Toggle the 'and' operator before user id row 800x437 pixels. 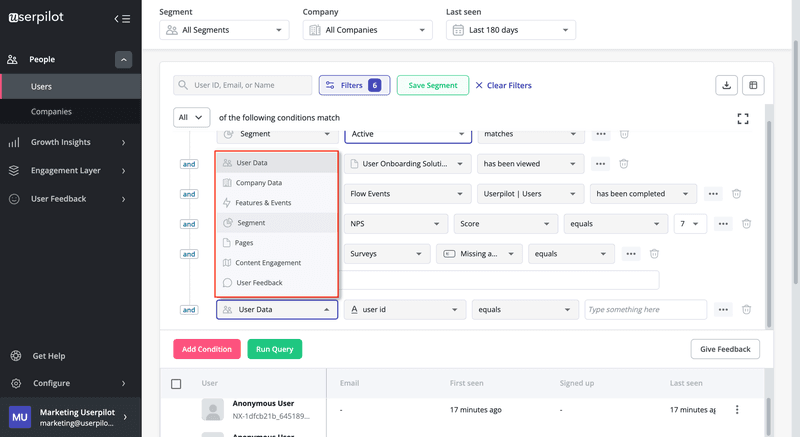pos(189,310)
